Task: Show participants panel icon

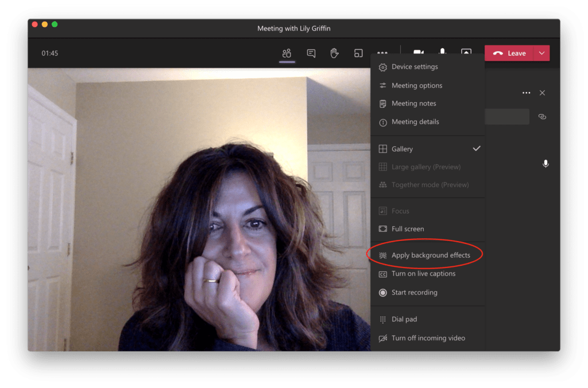Action: 287,53
